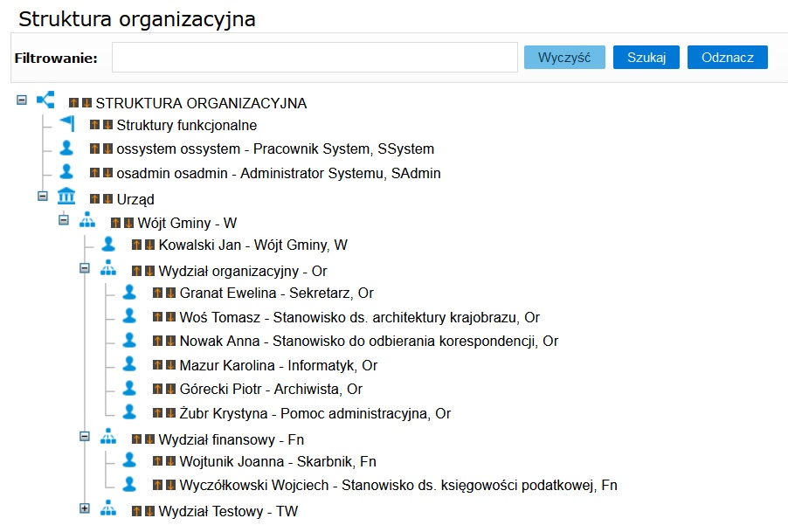Move Urząd node up with arrow icon

(x=94, y=199)
